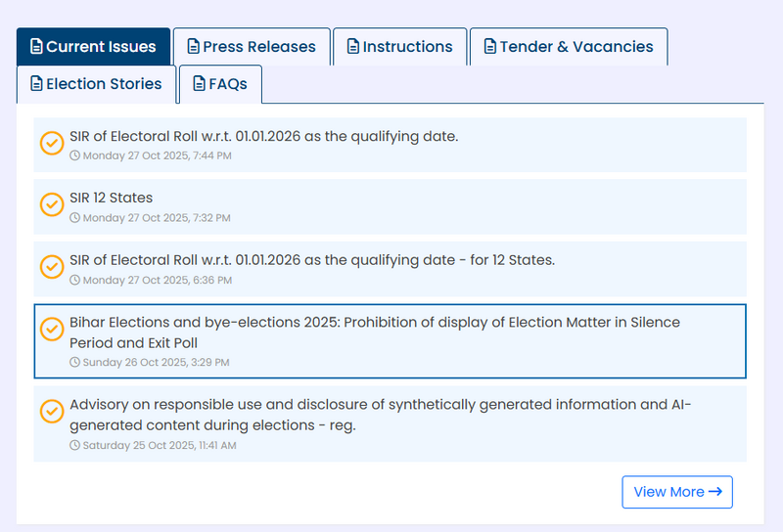783x532 pixels.
Task: Open the SIR 12 States notice
Action: [x=112, y=198]
